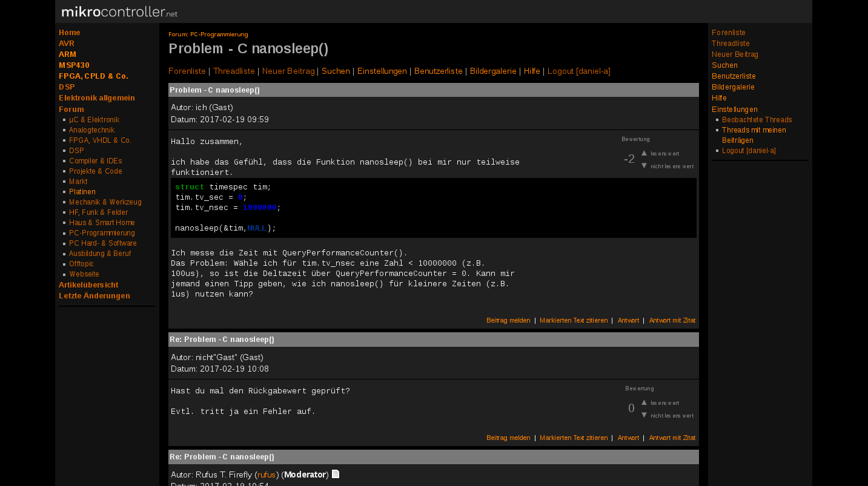Viewport: 868px width, 486px height.
Task: Click Logout [daniel-a] in right sidebar
Action: click(x=749, y=151)
